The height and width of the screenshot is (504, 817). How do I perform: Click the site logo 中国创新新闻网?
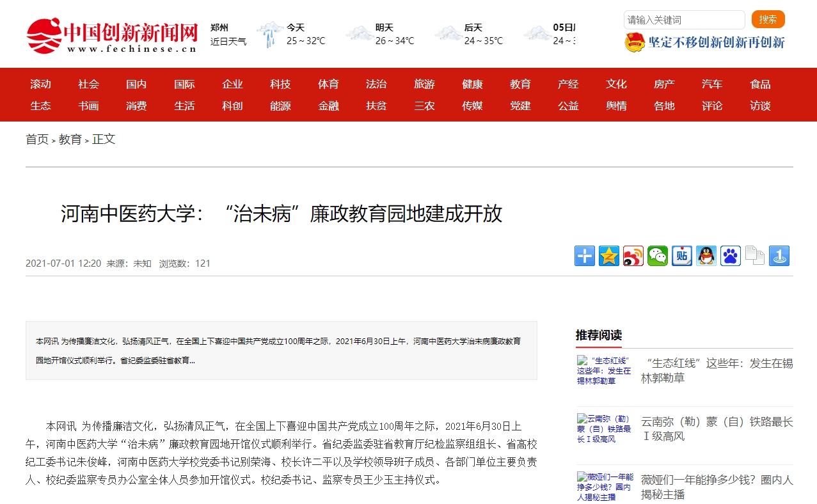[113, 36]
